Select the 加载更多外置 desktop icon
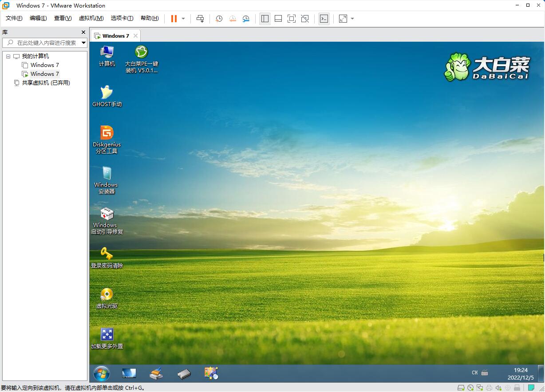Screen dimensions: 545x392 pos(107,338)
